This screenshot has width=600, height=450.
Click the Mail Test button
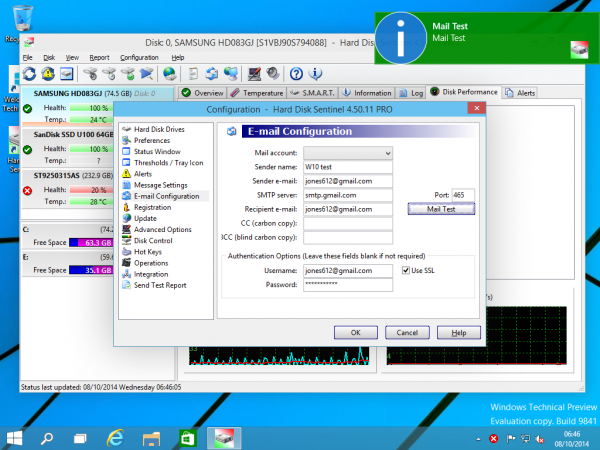441,209
